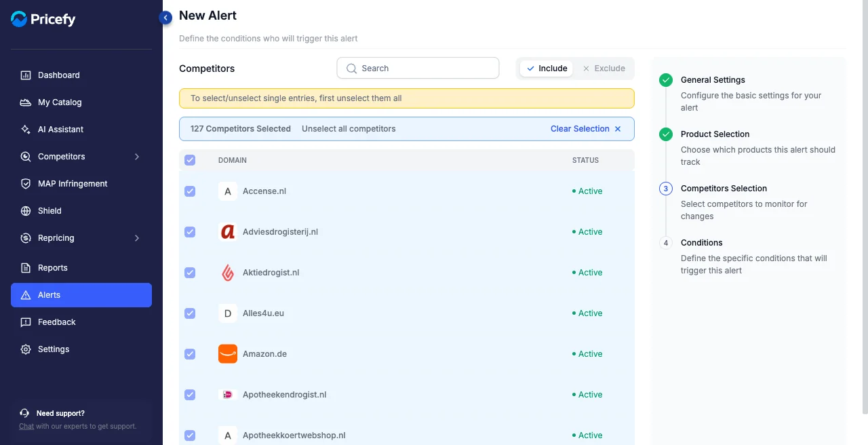Switch to Exclude mode

(604, 69)
